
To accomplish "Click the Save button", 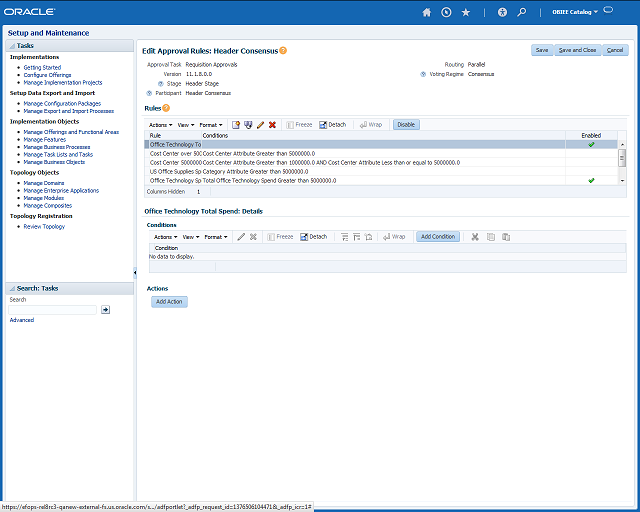I will point(542,50).
